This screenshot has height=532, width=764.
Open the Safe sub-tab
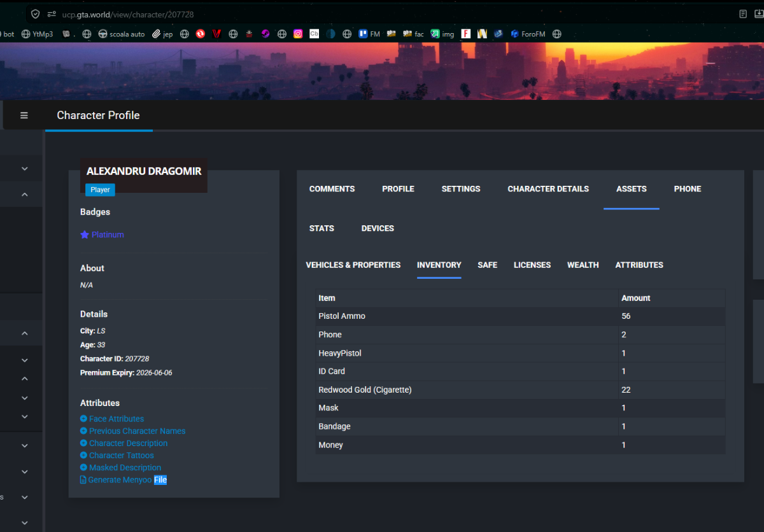(488, 265)
